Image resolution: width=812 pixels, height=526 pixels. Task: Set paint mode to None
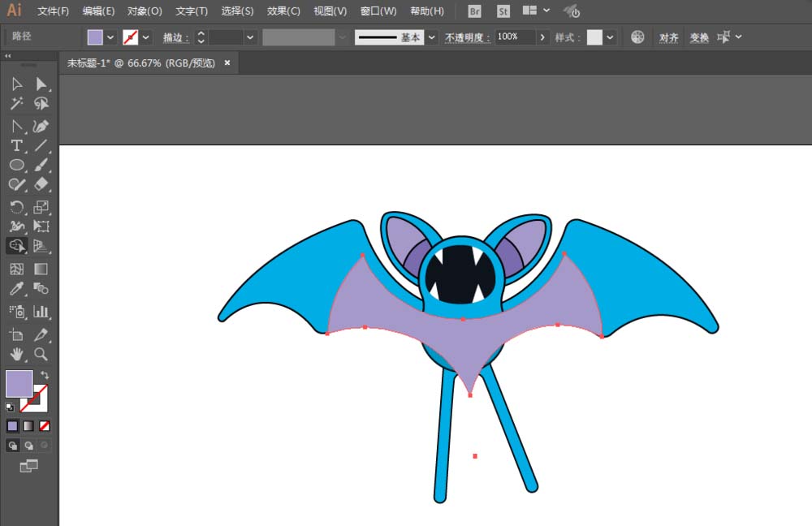coord(45,425)
